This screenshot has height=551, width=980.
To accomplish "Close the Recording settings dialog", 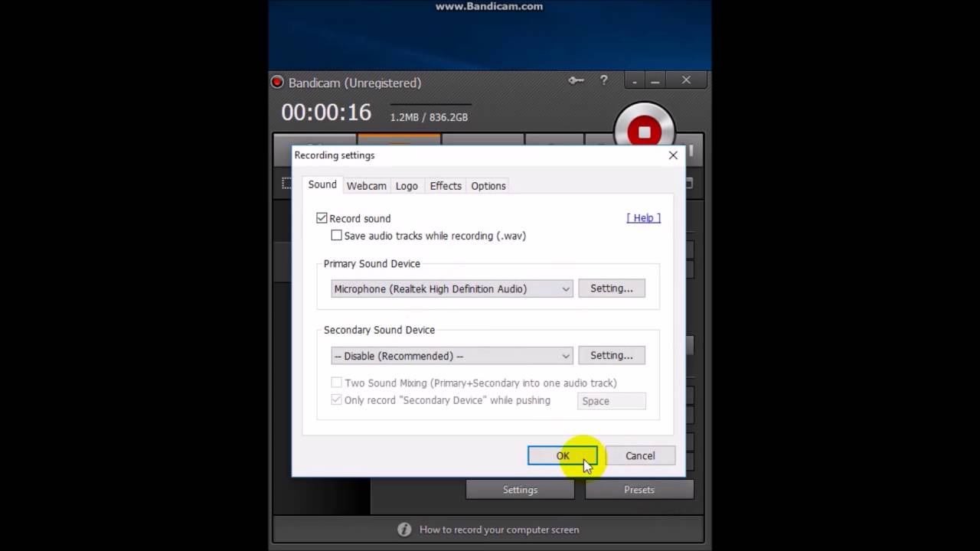I will (x=673, y=155).
